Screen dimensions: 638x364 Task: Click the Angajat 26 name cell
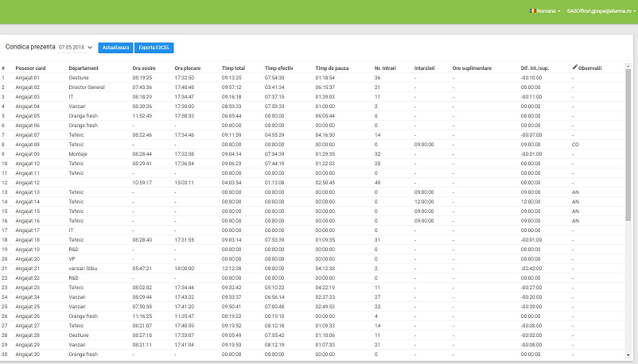point(28,316)
